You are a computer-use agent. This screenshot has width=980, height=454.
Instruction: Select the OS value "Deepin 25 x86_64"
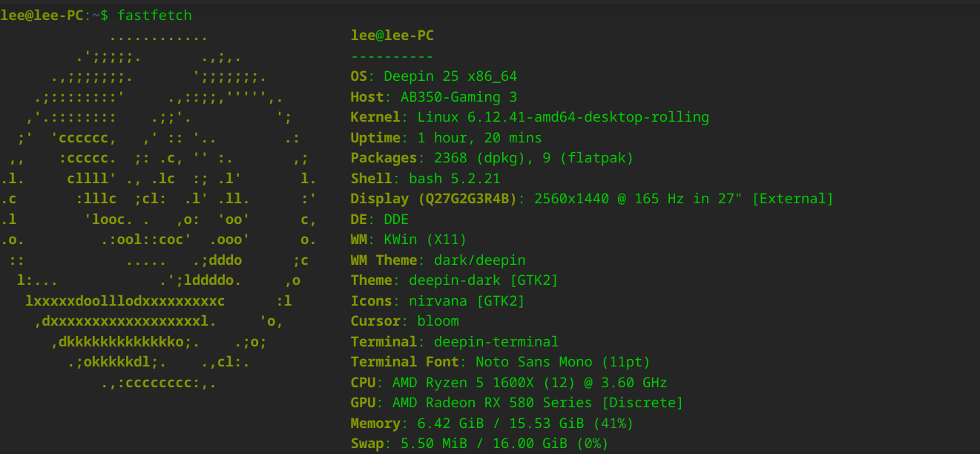450,76
